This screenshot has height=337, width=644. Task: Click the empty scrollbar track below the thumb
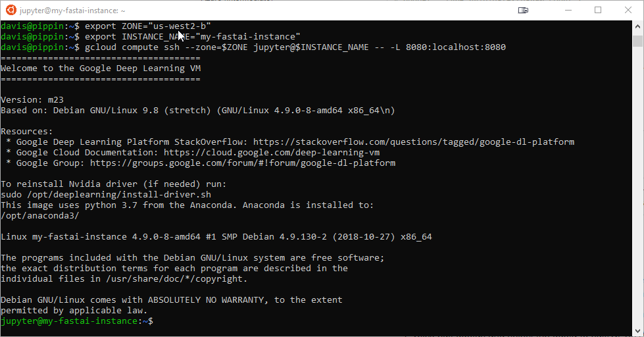click(637, 185)
